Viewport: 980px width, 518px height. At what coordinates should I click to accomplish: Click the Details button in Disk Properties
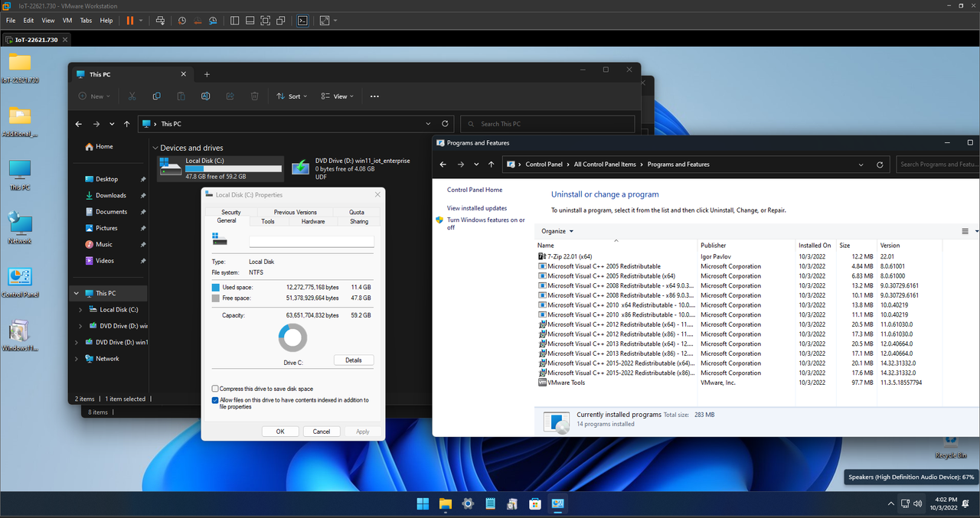click(x=354, y=360)
